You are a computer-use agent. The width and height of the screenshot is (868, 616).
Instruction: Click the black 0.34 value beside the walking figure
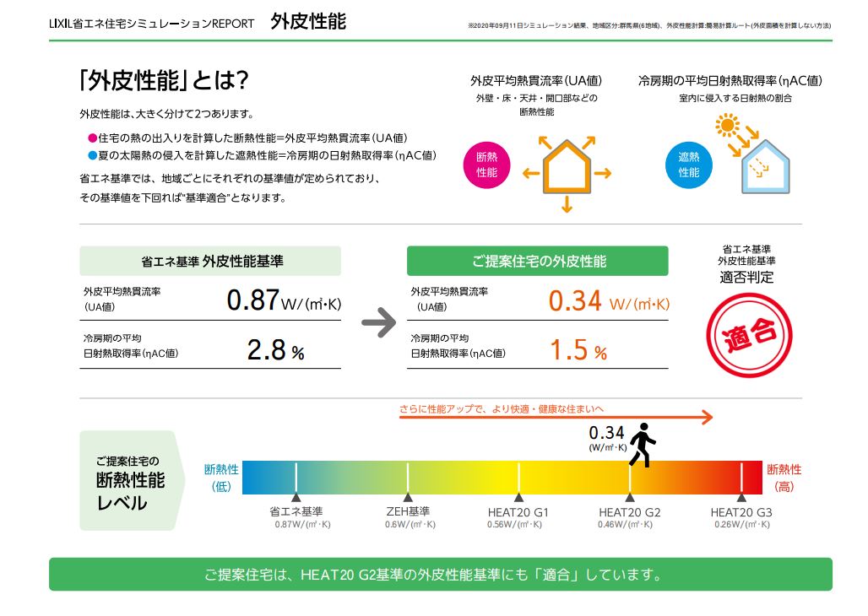[x=607, y=433]
